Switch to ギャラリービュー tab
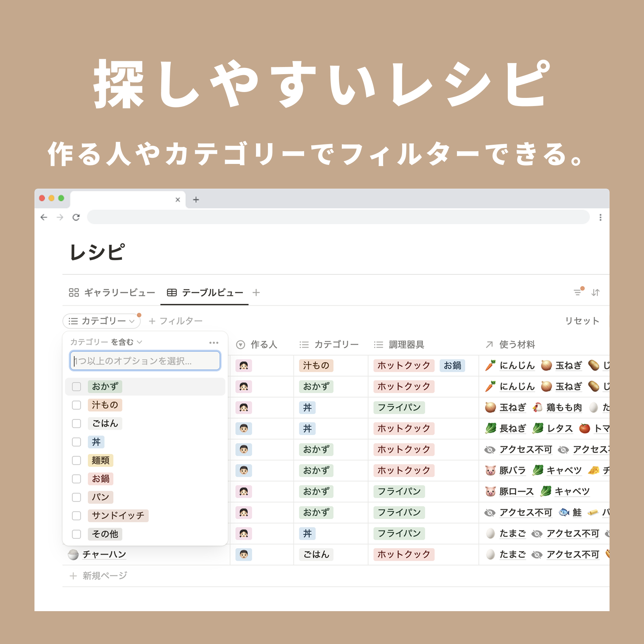Viewport: 644px width, 644px height. click(112, 292)
